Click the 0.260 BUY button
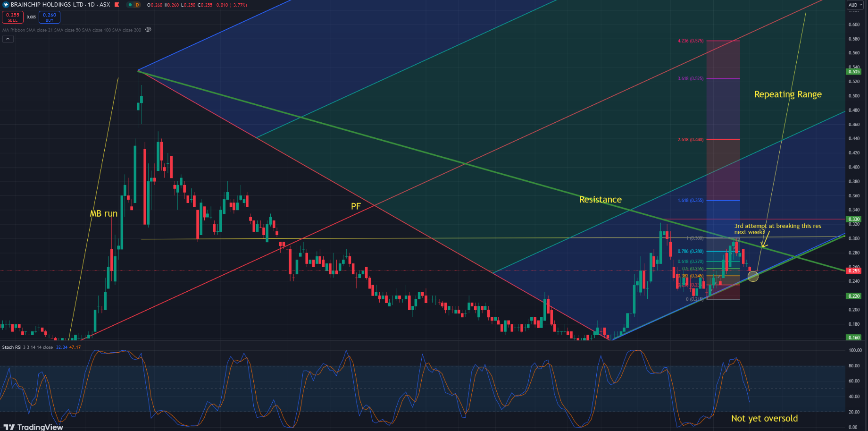The width and height of the screenshot is (868, 431). click(x=50, y=17)
